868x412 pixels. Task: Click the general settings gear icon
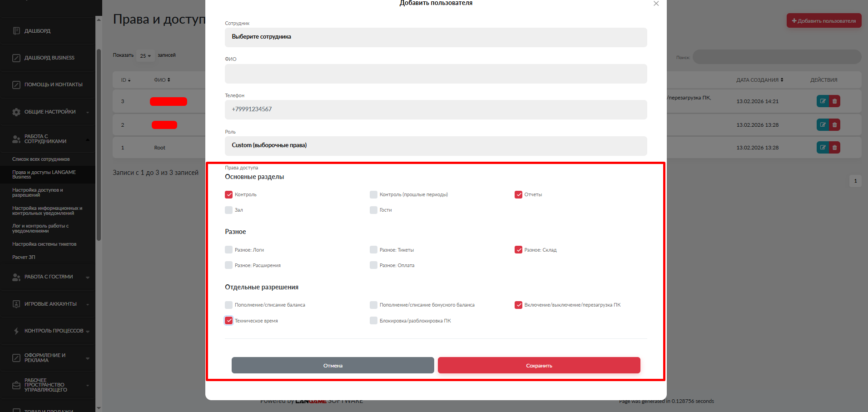coord(16,112)
